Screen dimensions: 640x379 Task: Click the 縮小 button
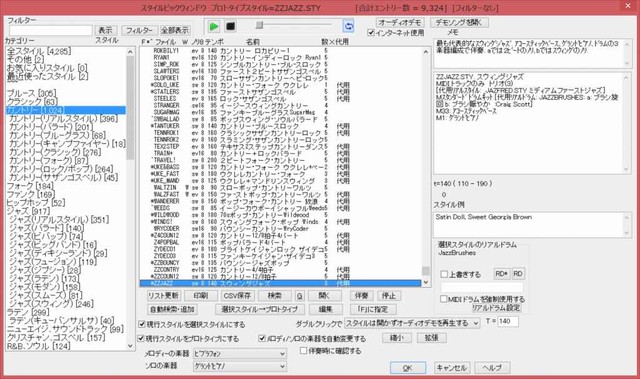(x=397, y=338)
